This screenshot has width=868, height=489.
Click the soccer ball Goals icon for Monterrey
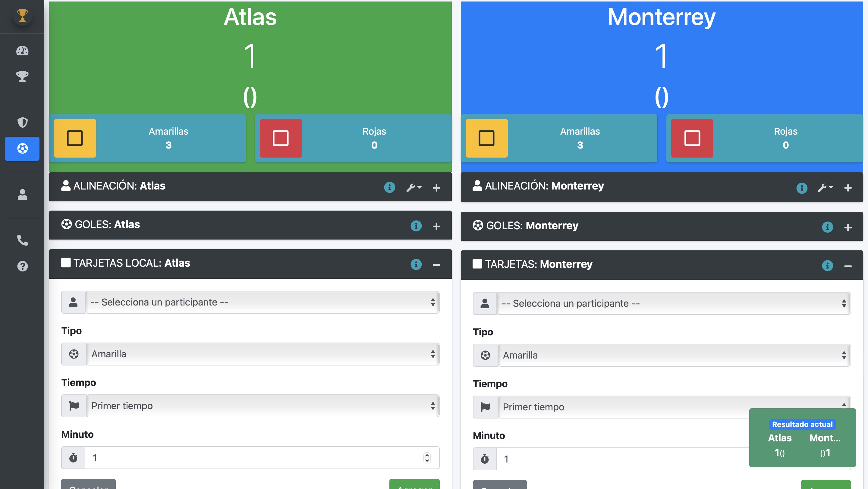coord(477,225)
